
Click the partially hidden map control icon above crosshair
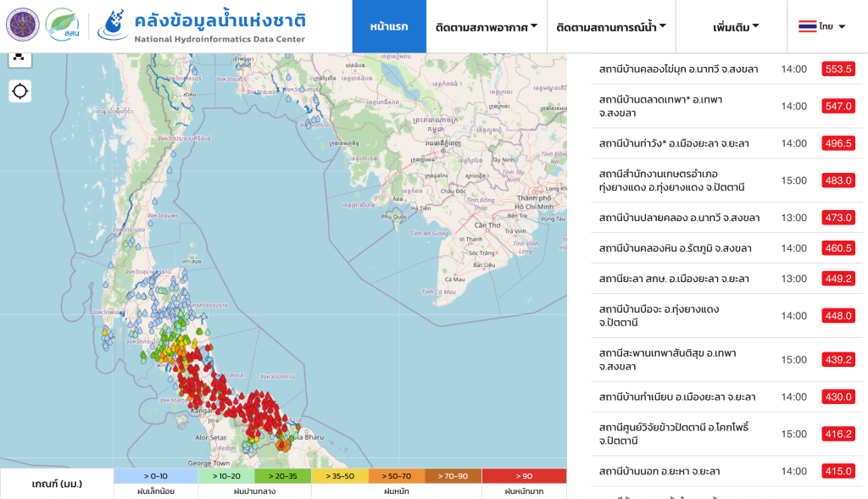click(20, 58)
